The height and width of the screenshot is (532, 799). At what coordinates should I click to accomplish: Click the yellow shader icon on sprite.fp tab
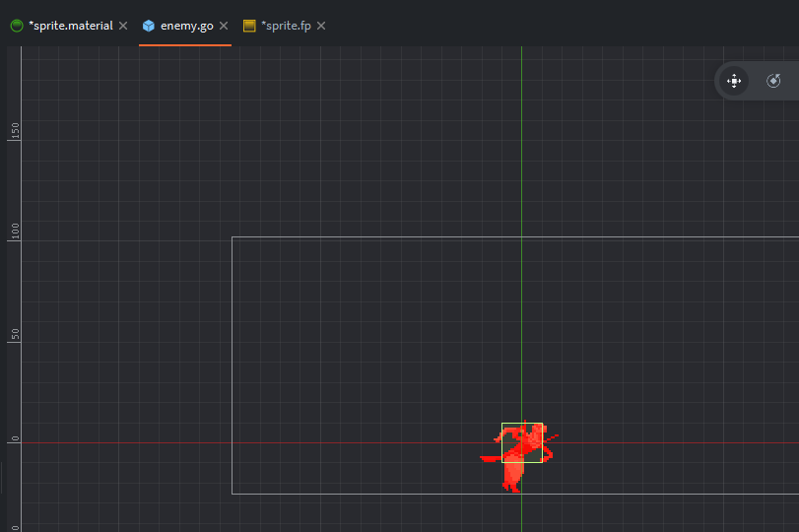(x=249, y=26)
